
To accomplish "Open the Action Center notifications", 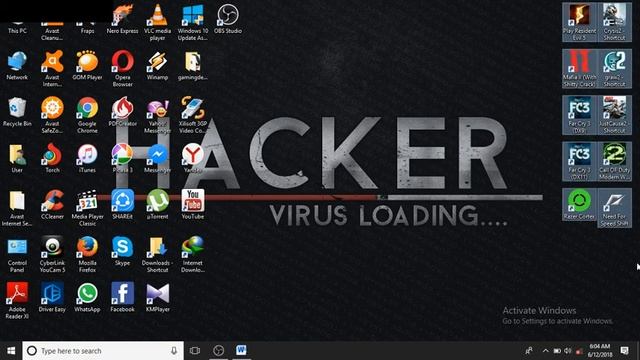I will point(624,351).
